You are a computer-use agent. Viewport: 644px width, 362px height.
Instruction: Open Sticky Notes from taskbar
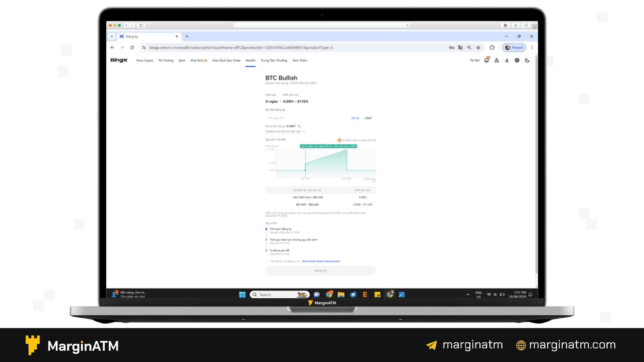click(377, 295)
